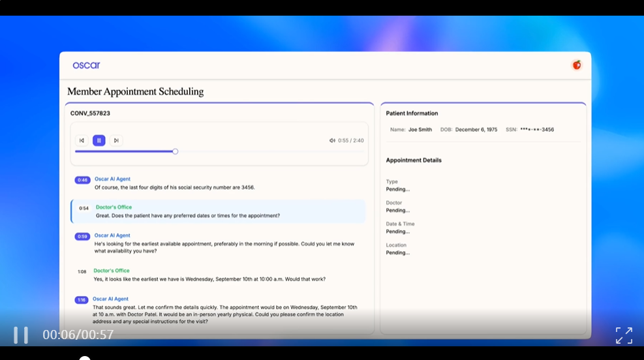Pause the outer video player
Viewport: 644px width, 360px height.
21,335
